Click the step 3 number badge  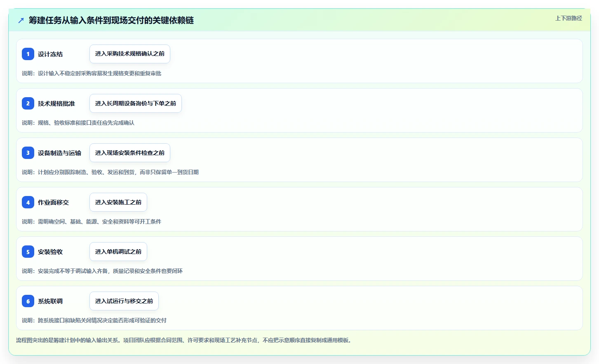click(28, 153)
